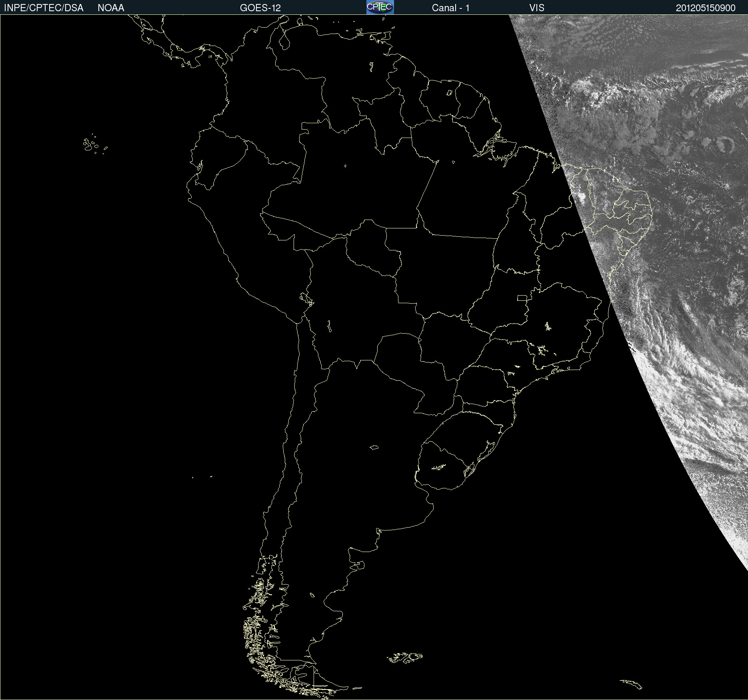
Task: Click the Canal - 1 label
Action: point(451,8)
